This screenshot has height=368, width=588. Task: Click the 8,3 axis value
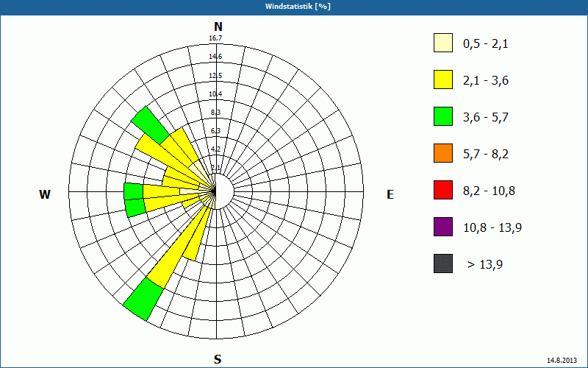click(215, 113)
